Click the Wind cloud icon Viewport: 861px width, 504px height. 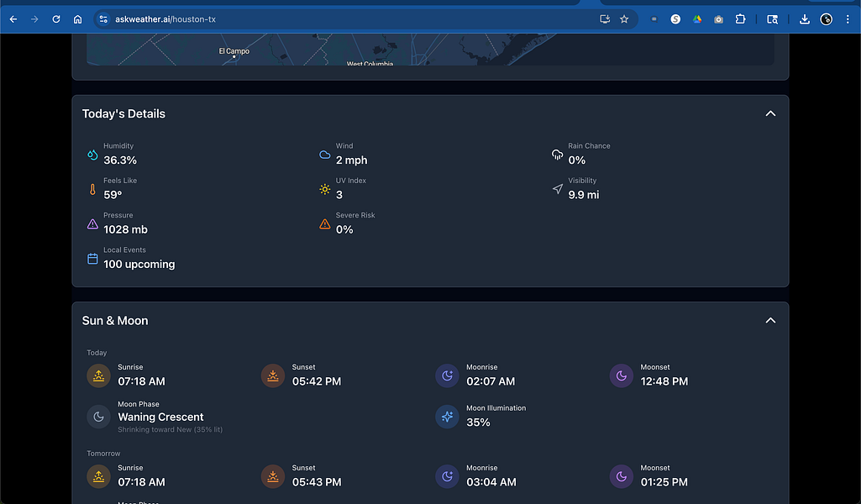coord(324,155)
